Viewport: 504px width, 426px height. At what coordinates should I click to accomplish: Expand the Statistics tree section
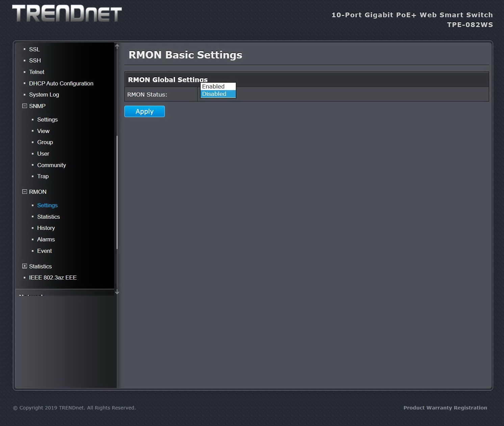[24, 266]
